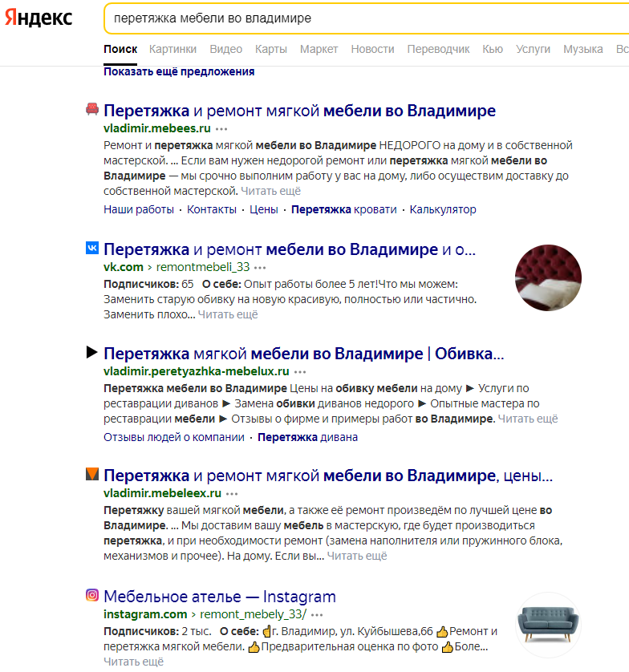Open result Перетяжка и ремонт мягкой мебели, цены
This screenshot has height=672, width=629.
(x=328, y=476)
